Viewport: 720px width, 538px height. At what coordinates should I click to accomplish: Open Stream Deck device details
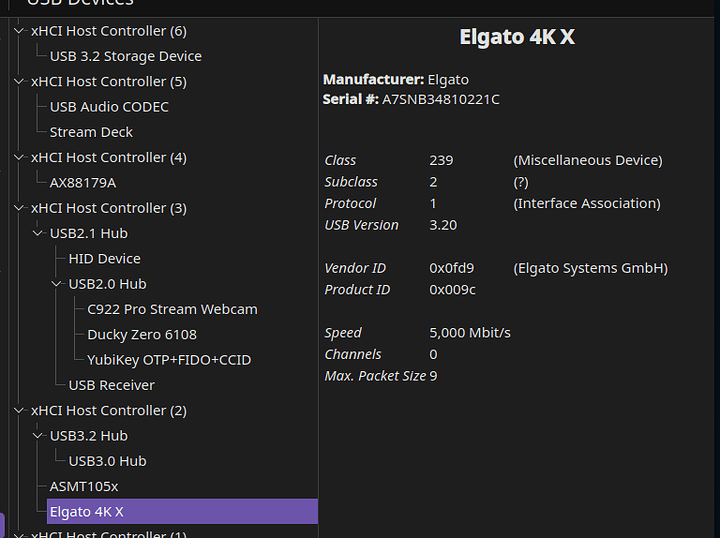[x=91, y=132]
